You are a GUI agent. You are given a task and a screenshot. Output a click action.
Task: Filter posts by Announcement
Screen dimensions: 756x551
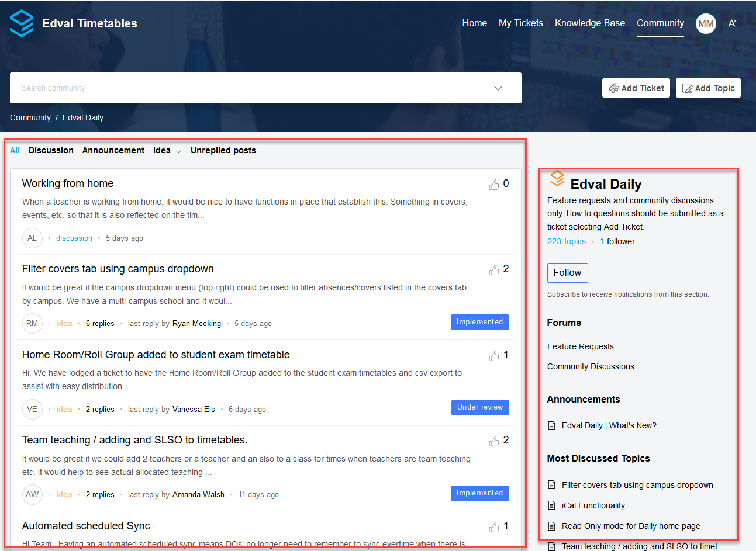click(113, 150)
